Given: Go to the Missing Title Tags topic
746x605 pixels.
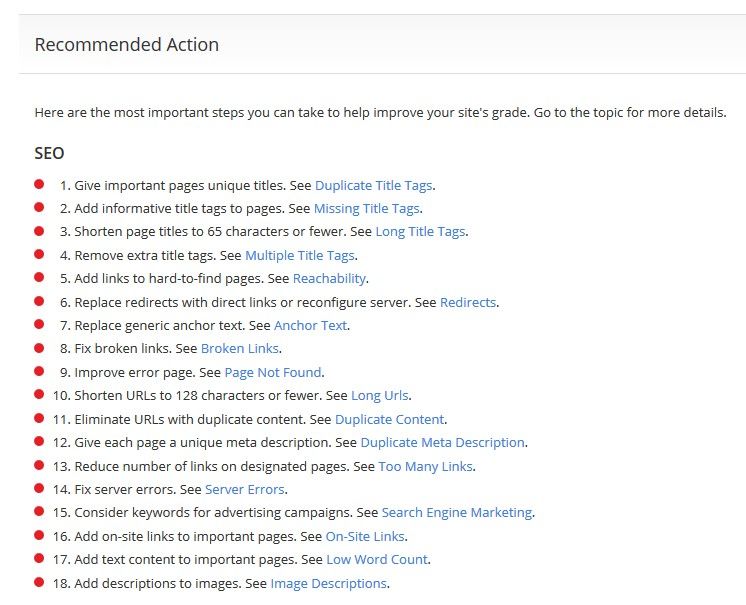Looking at the screenshot, I should pyautogui.click(x=367, y=209).
